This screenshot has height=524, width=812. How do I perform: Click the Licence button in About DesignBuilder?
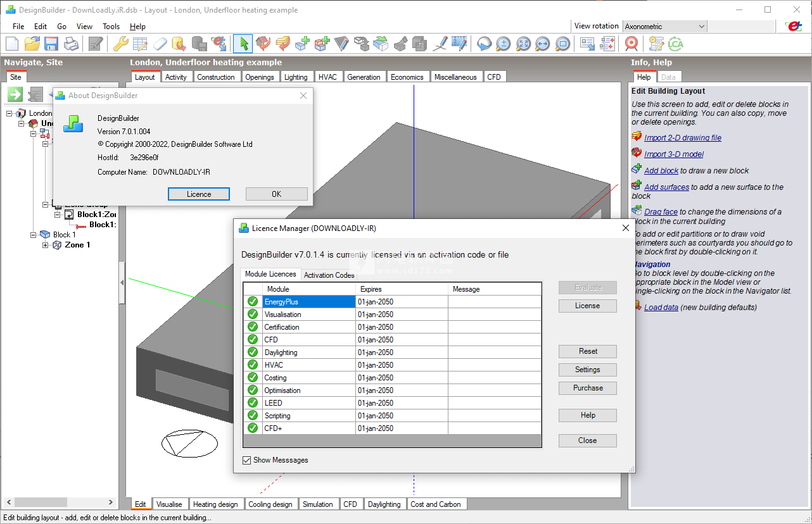(x=198, y=194)
